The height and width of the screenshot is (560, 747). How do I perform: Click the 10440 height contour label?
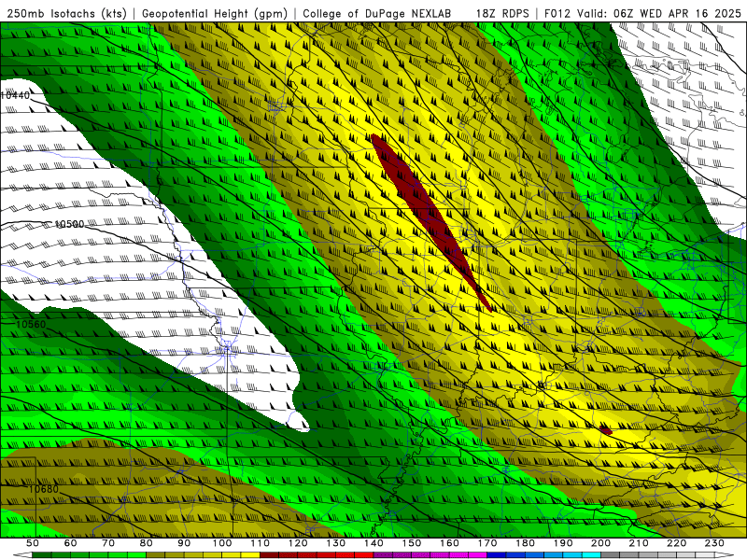15,95
